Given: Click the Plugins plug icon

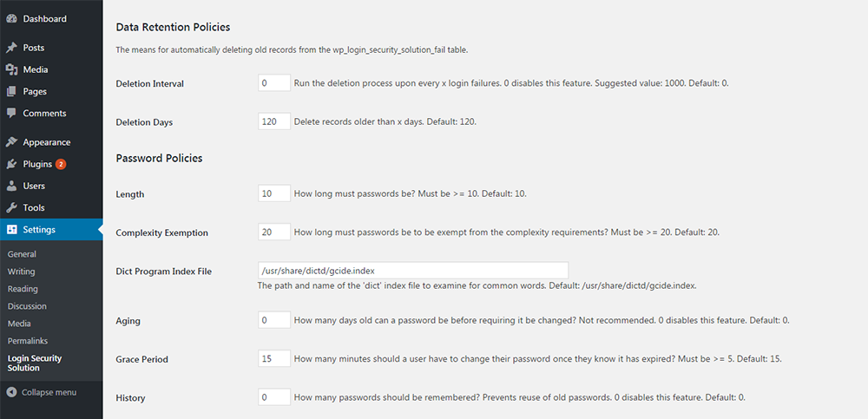Looking at the screenshot, I should coord(11,164).
